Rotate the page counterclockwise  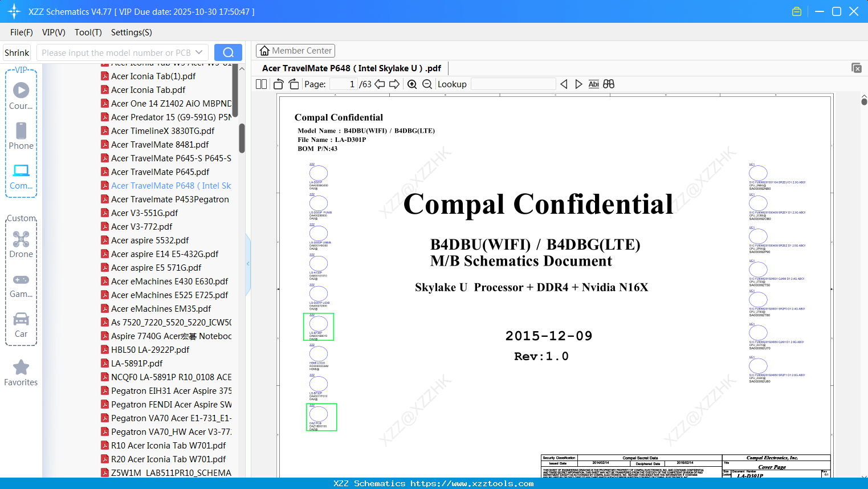279,84
